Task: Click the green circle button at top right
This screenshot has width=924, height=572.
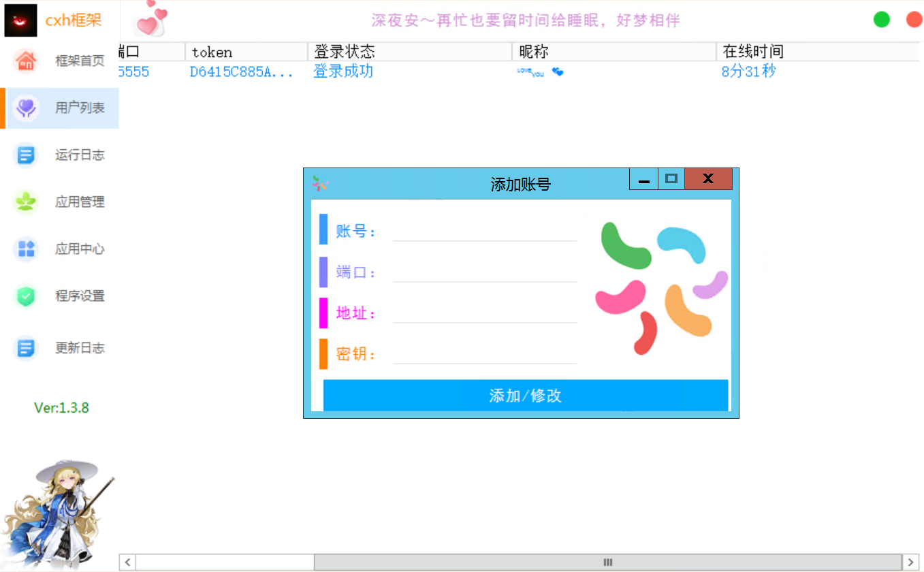Action: 882,20
